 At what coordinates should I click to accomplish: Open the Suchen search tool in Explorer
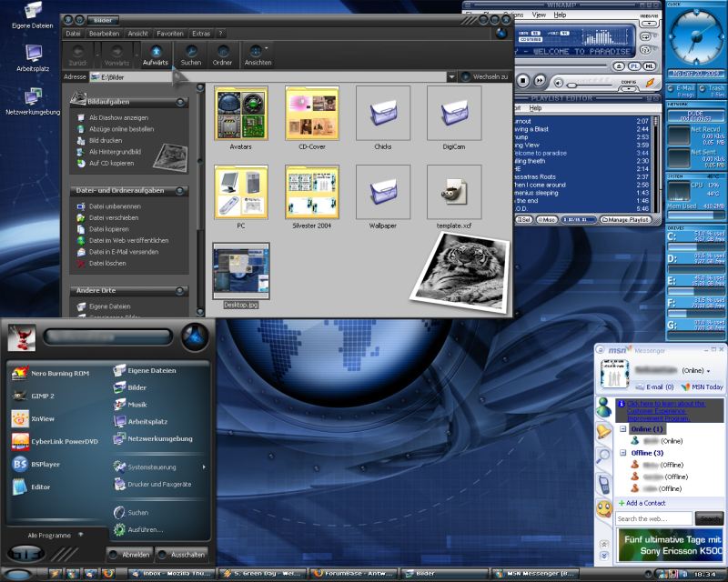pyautogui.click(x=191, y=55)
